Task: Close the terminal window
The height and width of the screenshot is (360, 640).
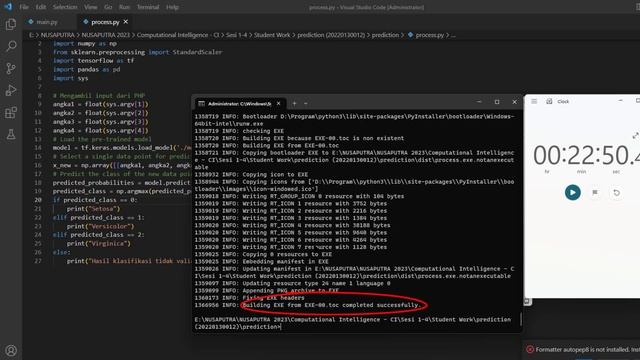Action: coord(514,102)
